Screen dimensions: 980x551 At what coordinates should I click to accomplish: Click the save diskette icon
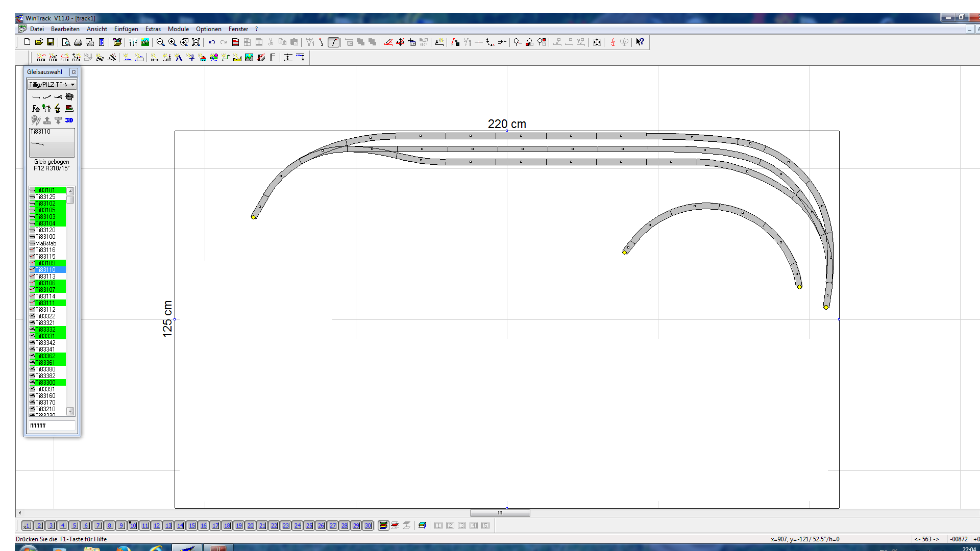pos(51,42)
